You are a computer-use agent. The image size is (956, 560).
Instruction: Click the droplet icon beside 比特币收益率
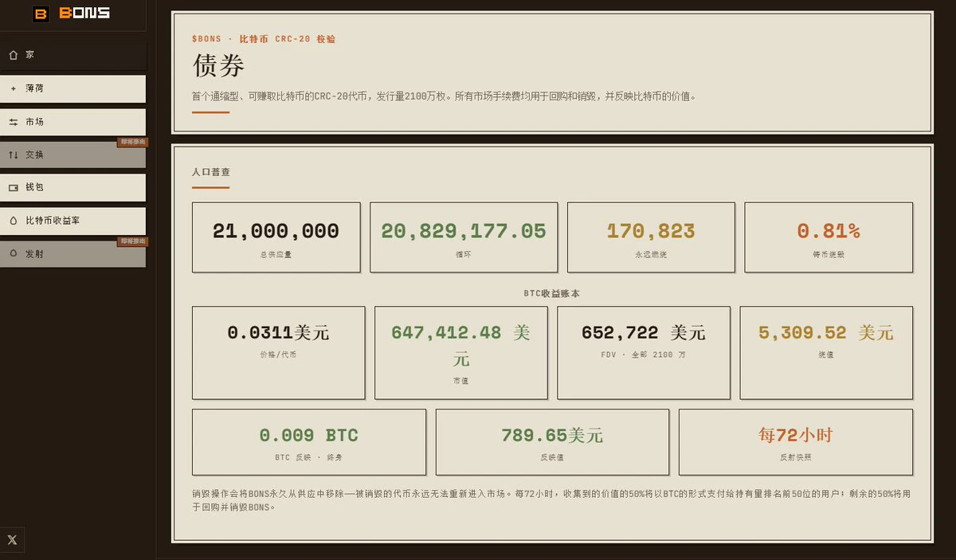[x=13, y=221]
